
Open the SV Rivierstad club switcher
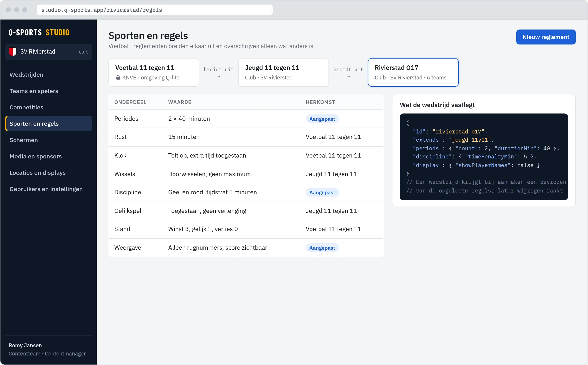pos(49,52)
